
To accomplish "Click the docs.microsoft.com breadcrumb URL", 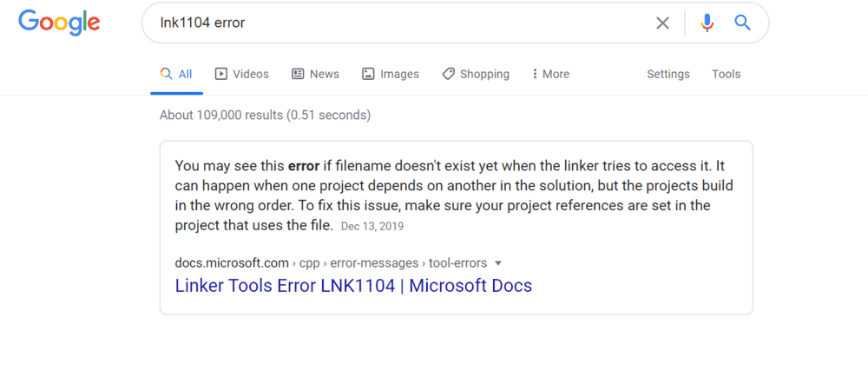I will tap(231, 263).
